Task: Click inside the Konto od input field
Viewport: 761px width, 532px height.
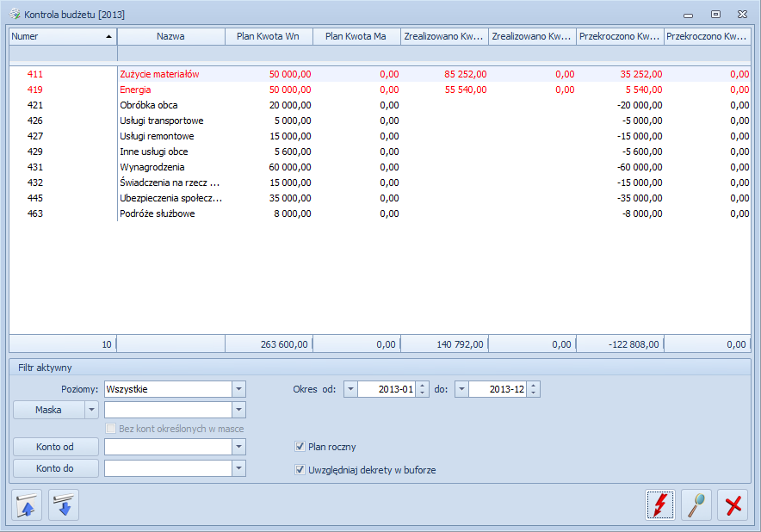Action: tap(168, 447)
